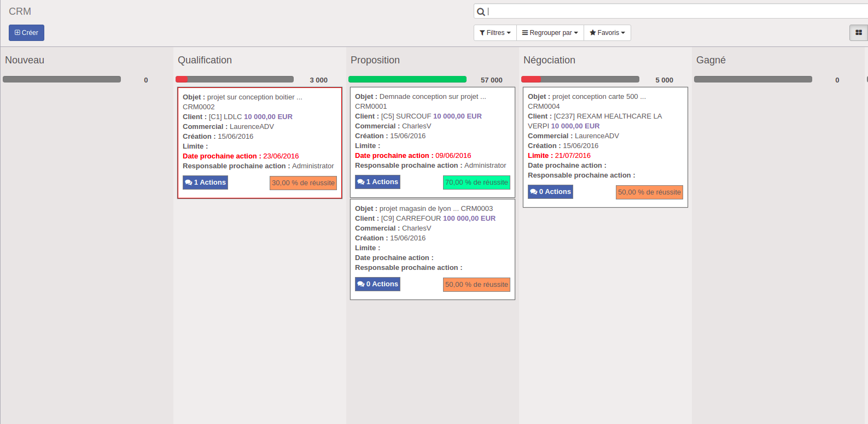Click the 30,00 % de réussite badge
The width and height of the screenshot is (868, 424).
(303, 183)
